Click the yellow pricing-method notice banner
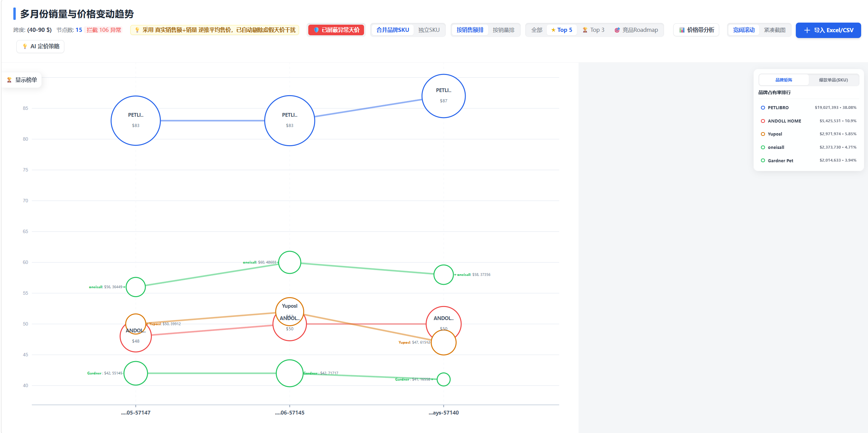 [x=215, y=30]
